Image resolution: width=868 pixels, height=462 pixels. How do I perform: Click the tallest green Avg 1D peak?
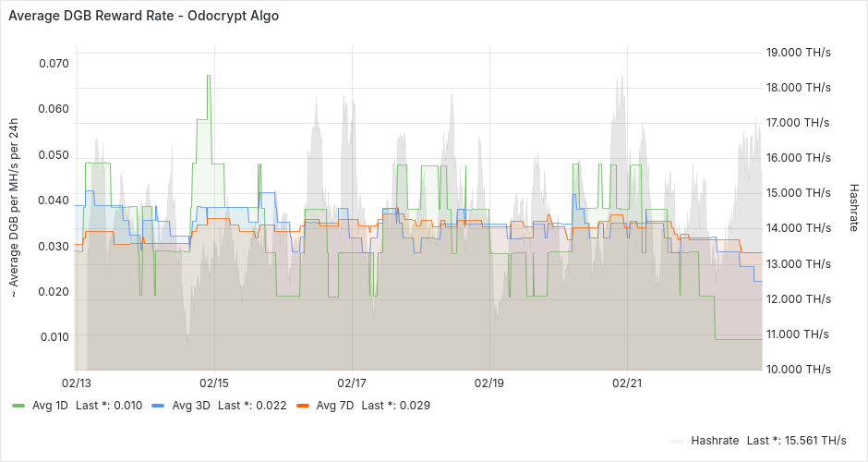pos(208,76)
